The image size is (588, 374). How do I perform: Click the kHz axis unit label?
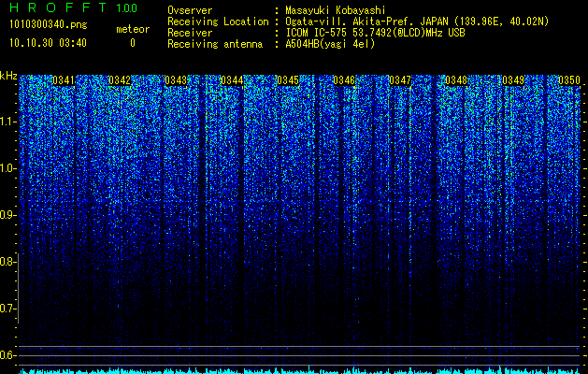8,76
